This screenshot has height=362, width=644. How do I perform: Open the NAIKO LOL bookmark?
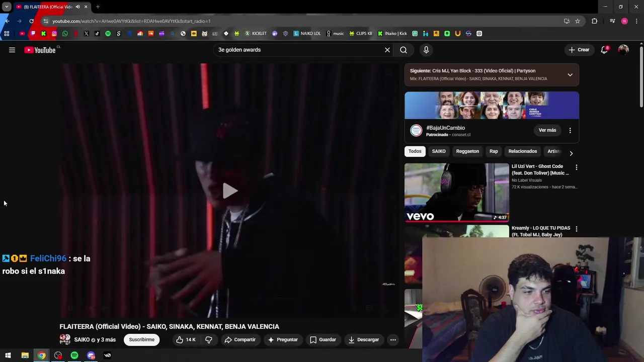coord(307,34)
